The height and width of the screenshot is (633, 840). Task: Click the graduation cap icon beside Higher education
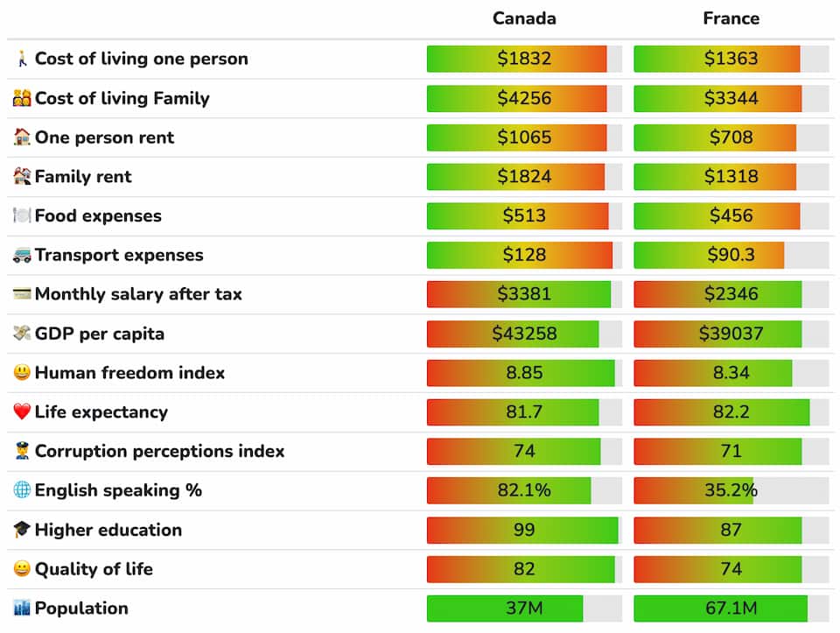point(22,530)
